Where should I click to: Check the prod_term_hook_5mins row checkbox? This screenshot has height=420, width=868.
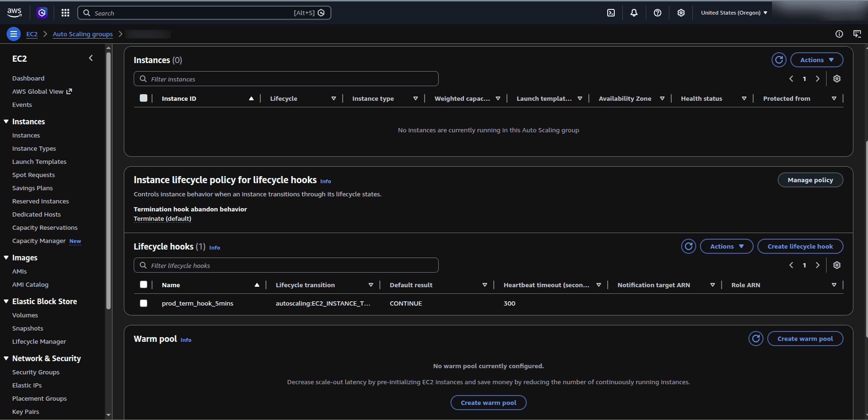point(144,303)
